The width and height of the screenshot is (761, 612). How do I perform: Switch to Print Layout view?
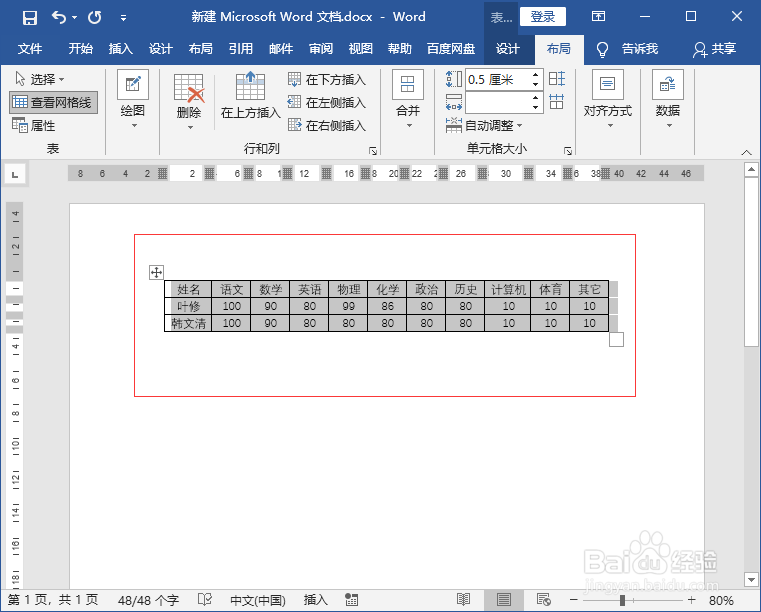503,600
